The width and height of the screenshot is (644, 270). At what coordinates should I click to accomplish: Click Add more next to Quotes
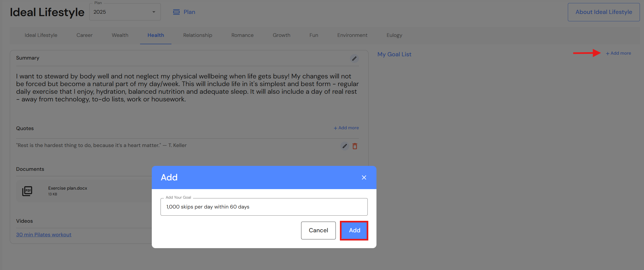click(346, 128)
